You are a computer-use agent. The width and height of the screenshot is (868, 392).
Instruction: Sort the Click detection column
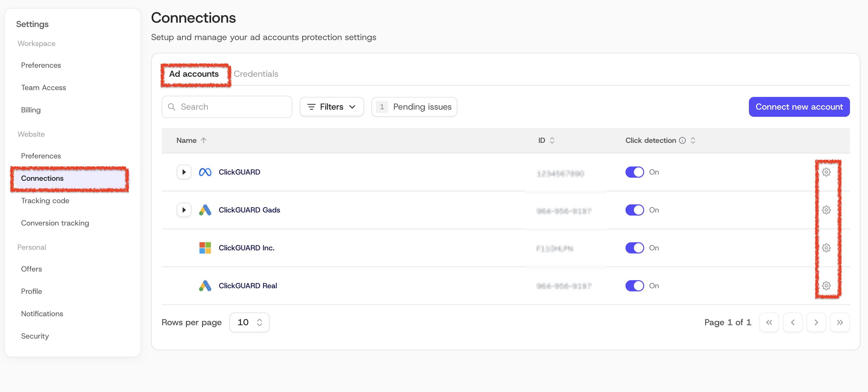pyautogui.click(x=693, y=140)
